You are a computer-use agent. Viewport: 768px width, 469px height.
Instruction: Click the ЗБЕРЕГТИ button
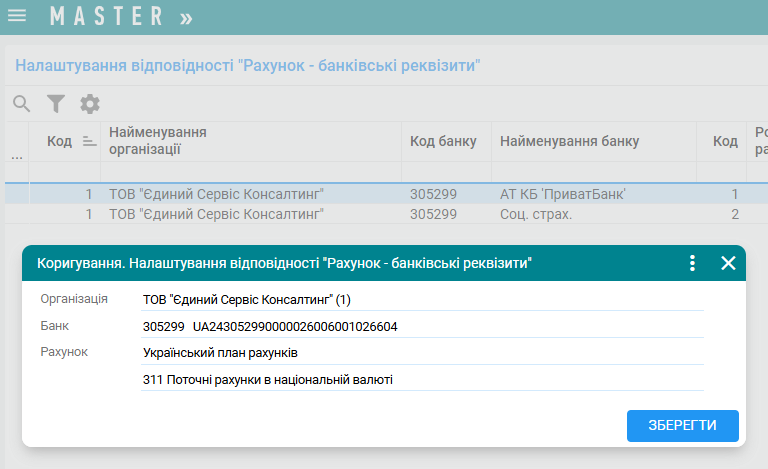click(682, 425)
